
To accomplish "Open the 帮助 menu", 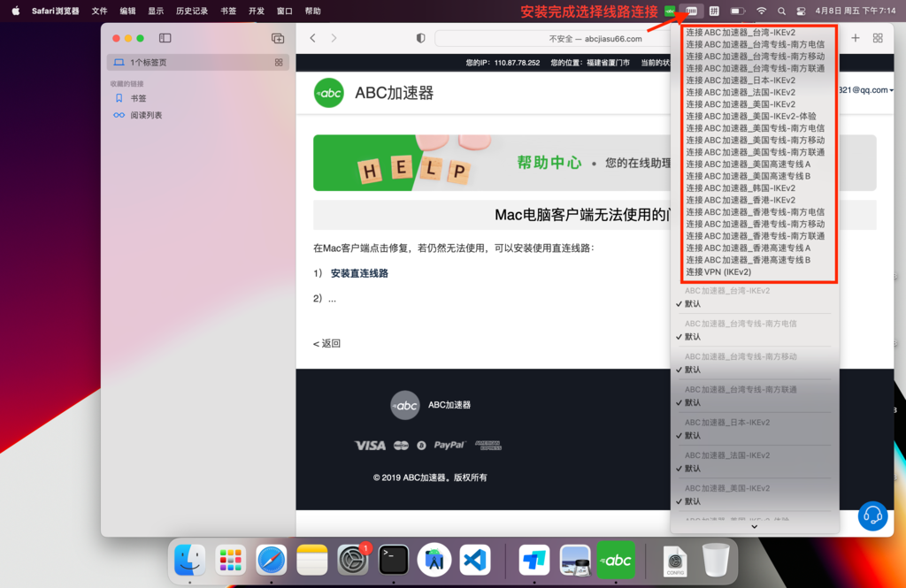I will click(312, 11).
